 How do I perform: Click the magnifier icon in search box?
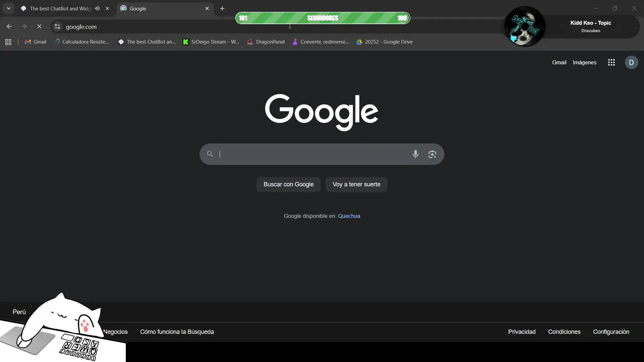click(x=210, y=154)
